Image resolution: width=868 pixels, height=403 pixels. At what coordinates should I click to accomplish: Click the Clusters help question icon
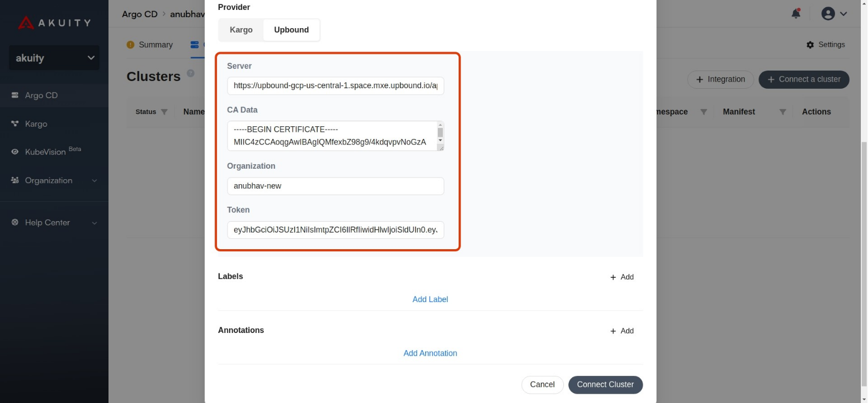coord(191,73)
